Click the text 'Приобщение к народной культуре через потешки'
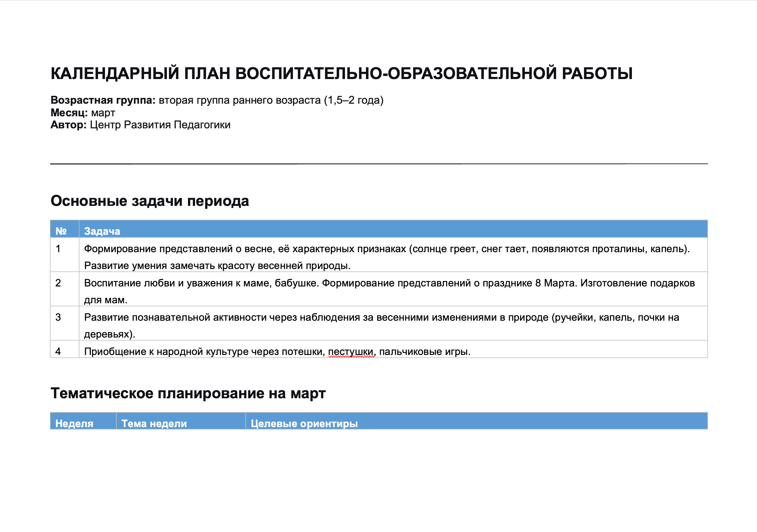 [203, 351]
